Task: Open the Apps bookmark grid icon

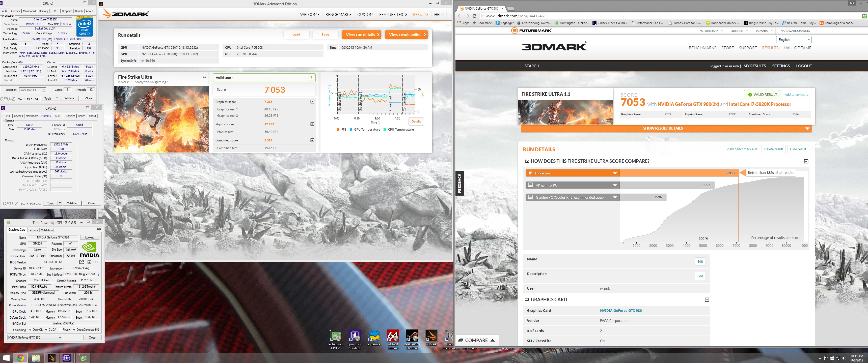Action: pos(459,23)
